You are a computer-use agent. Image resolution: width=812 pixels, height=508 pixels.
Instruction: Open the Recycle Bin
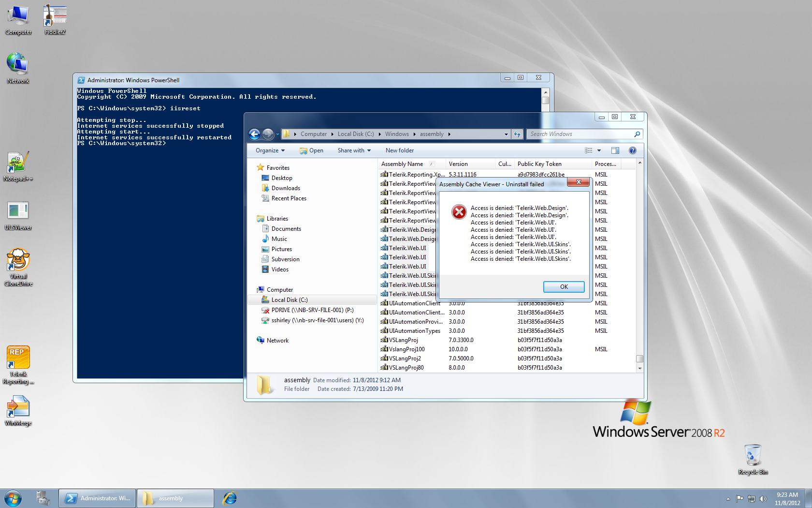[x=753, y=460]
